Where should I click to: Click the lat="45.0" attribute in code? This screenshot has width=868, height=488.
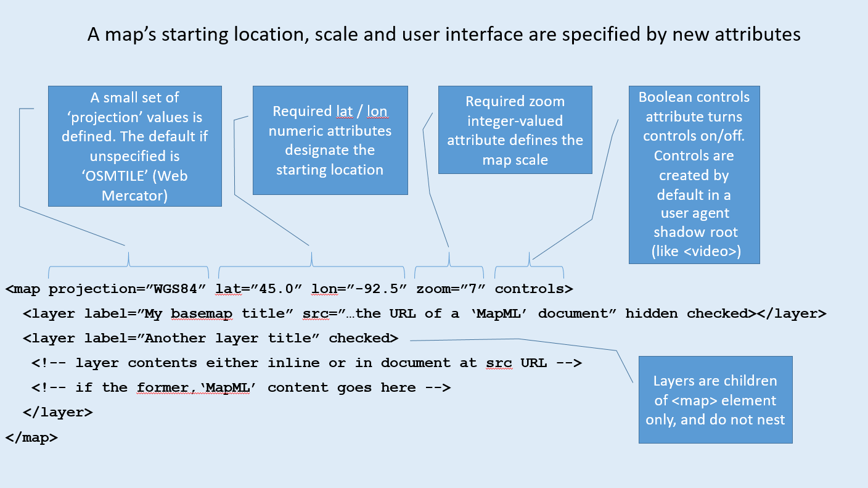[258, 289]
